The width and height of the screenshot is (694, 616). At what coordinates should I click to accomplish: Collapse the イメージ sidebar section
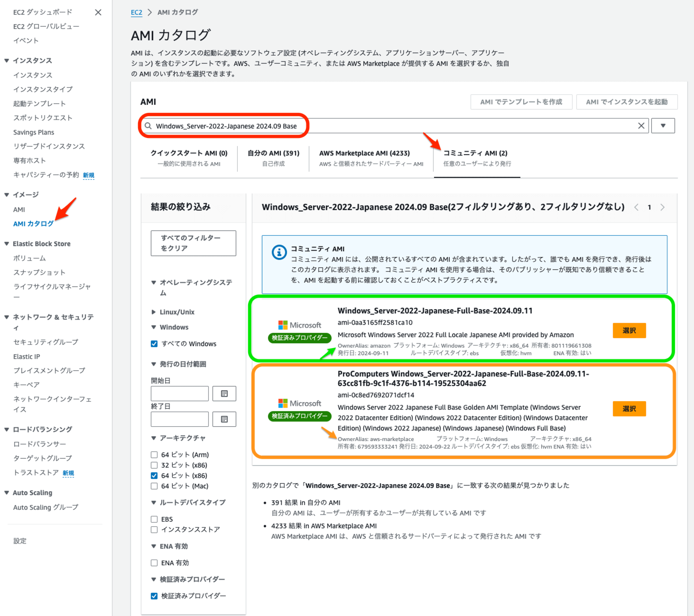pyautogui.click(x=7, y=195)
